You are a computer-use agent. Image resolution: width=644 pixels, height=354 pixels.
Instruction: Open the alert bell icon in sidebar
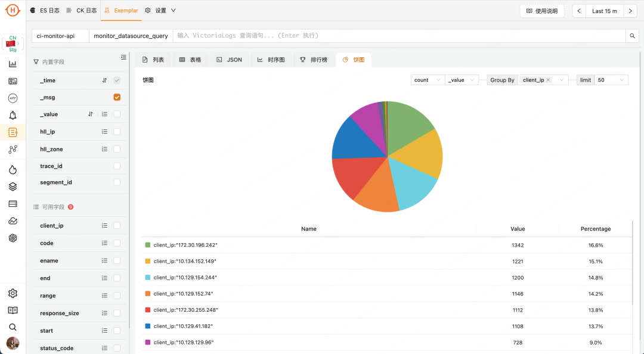(x=13, y=116)
